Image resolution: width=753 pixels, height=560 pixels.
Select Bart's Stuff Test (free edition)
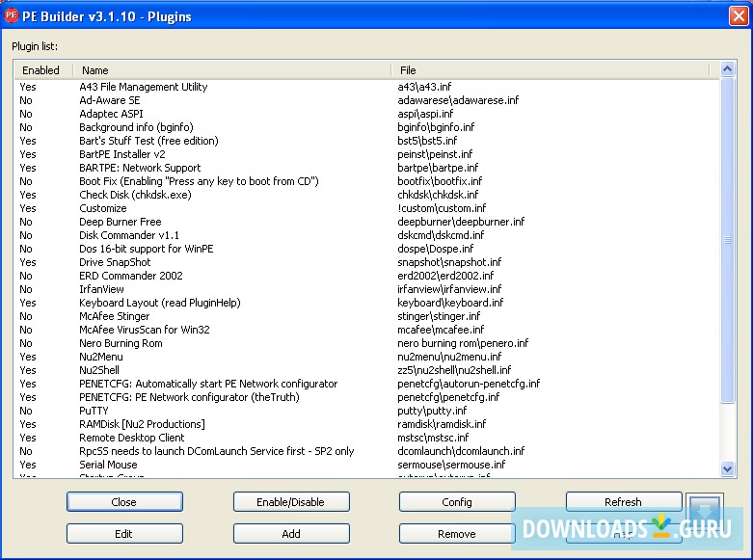tap(148, 141)
